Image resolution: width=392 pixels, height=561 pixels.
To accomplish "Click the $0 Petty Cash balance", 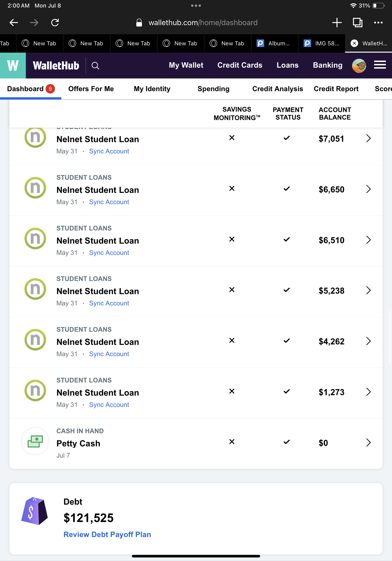I will tap(323, 443).
